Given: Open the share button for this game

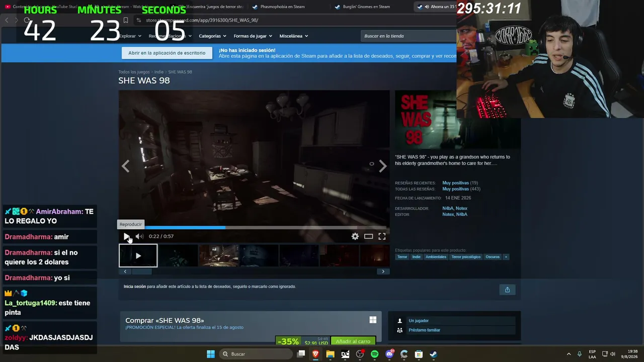Looking at the screenshot, I should click(507, 290).
